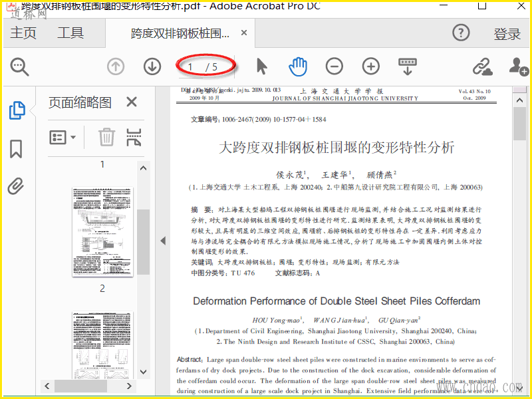Click the add person share icon
Image resolution: width=532 pixels, height=399 pixels.
point(519,66)
